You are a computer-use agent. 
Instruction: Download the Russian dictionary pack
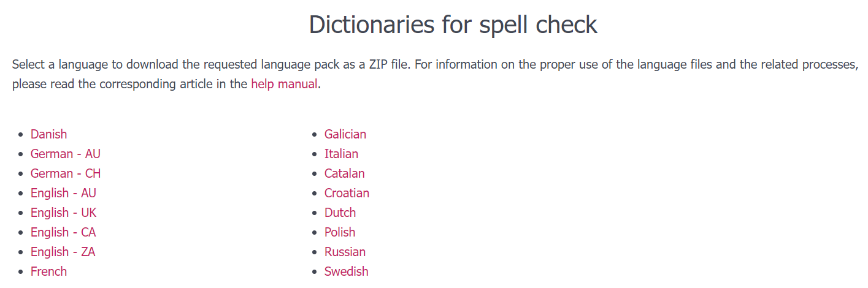coord(345,252)
